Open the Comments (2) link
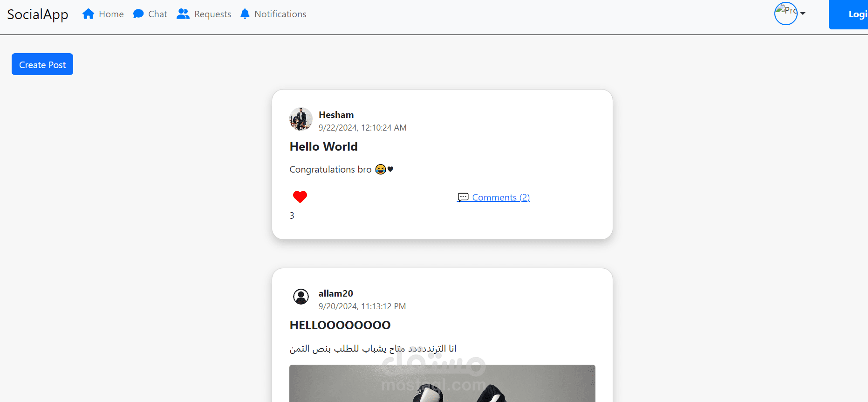 coord(501,197)
